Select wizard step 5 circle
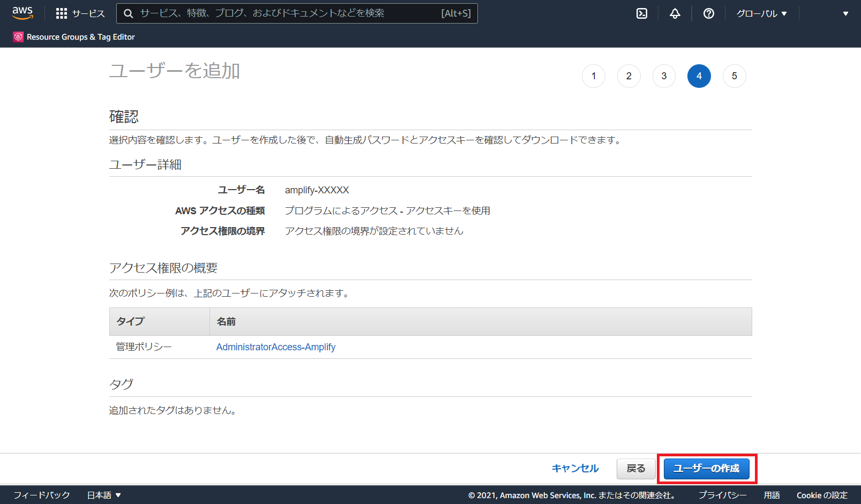861x504 pixels. click(734, 76)
